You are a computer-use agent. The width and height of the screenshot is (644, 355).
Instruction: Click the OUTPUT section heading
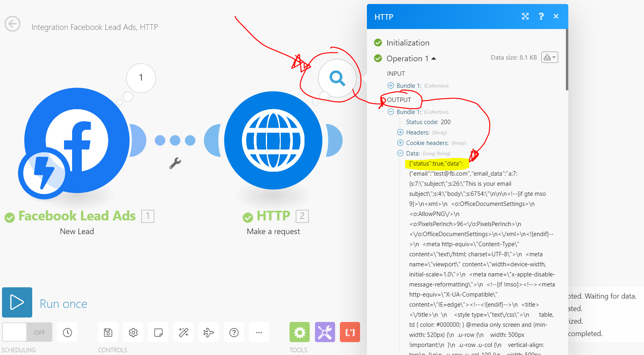click(399, 100)
